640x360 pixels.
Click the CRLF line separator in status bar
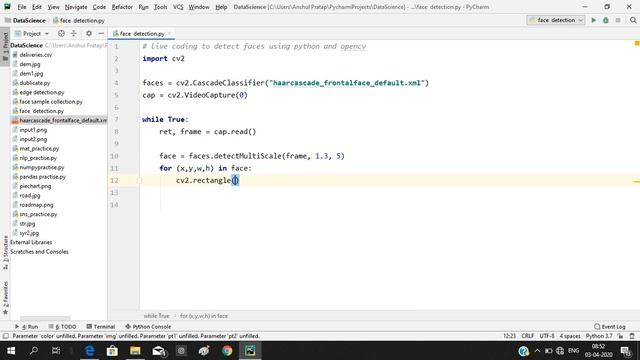527,336
